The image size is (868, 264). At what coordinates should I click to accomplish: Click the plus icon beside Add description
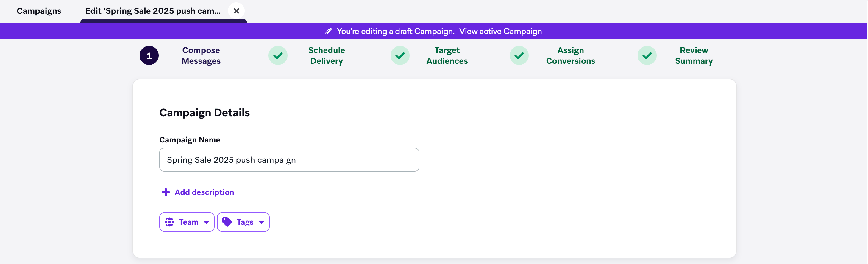pos(166,192)
